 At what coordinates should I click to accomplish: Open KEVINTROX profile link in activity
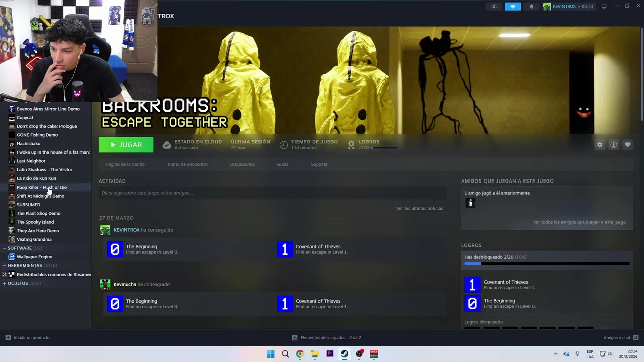126,230
